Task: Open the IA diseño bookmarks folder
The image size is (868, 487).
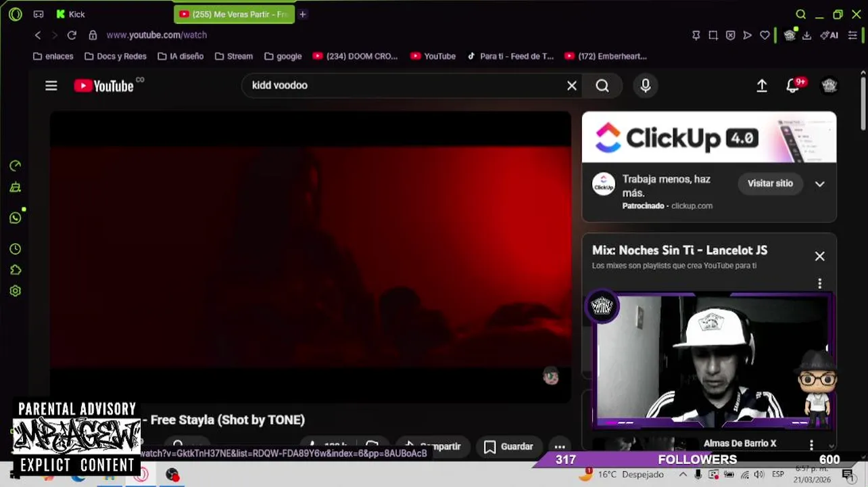Action: coord(180,56)
